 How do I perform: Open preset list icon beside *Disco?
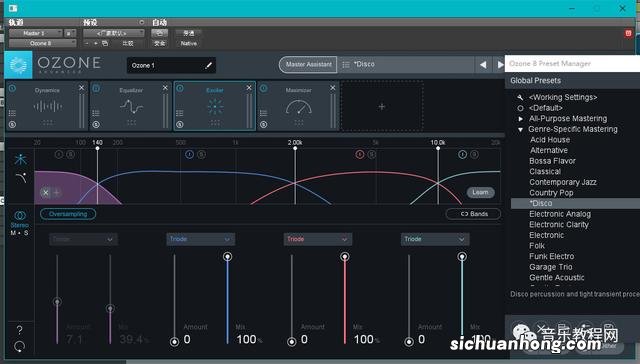point(346,64)
